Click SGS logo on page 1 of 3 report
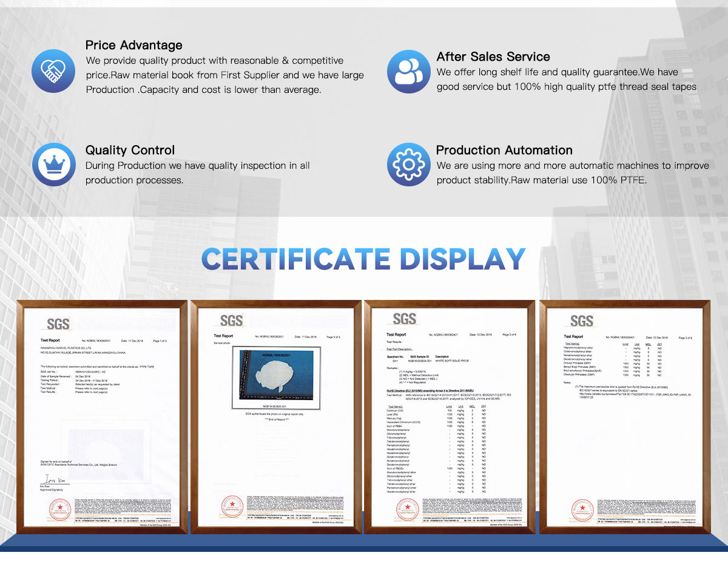Viewport: 728px width, 564px height. coord(58,324)
